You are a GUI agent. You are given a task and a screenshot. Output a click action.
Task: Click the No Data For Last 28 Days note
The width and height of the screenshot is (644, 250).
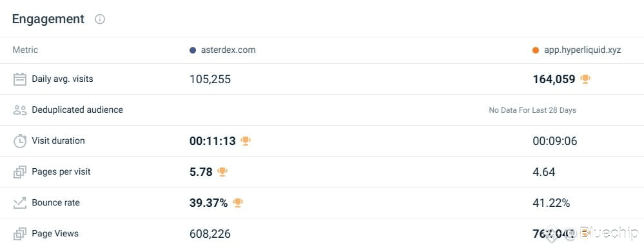pyautogui.click(x=532, y=110)
